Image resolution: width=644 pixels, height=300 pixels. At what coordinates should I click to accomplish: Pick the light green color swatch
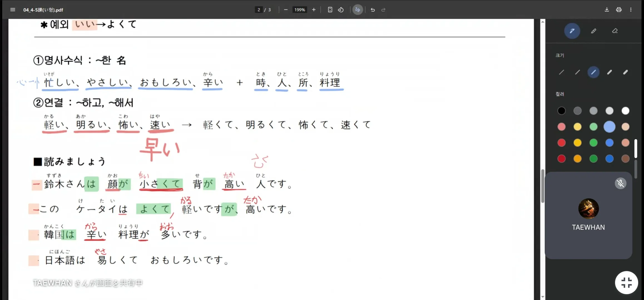click(x=593, y=127)
